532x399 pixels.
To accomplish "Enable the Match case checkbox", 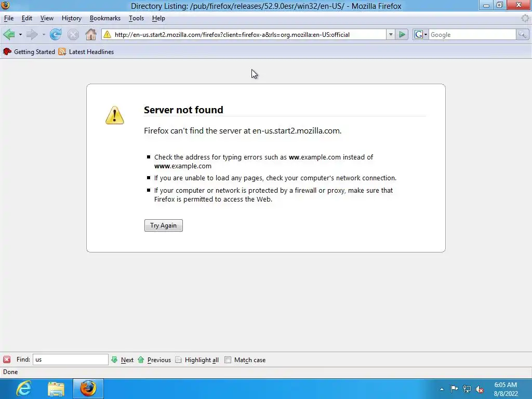I will tap(228, 360).
